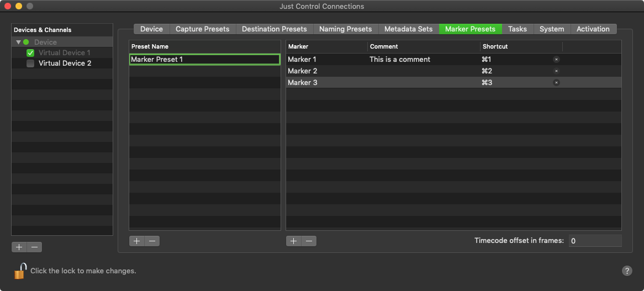
Task: Clear the shortcut for Marker 2
Action: [556, 71]
